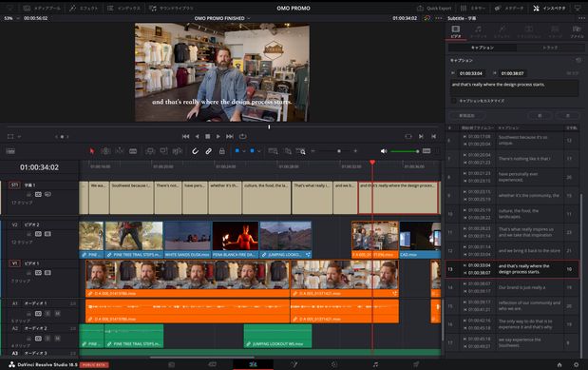Adjust the timeline zoom slider handle

click(x=339, y=151)
